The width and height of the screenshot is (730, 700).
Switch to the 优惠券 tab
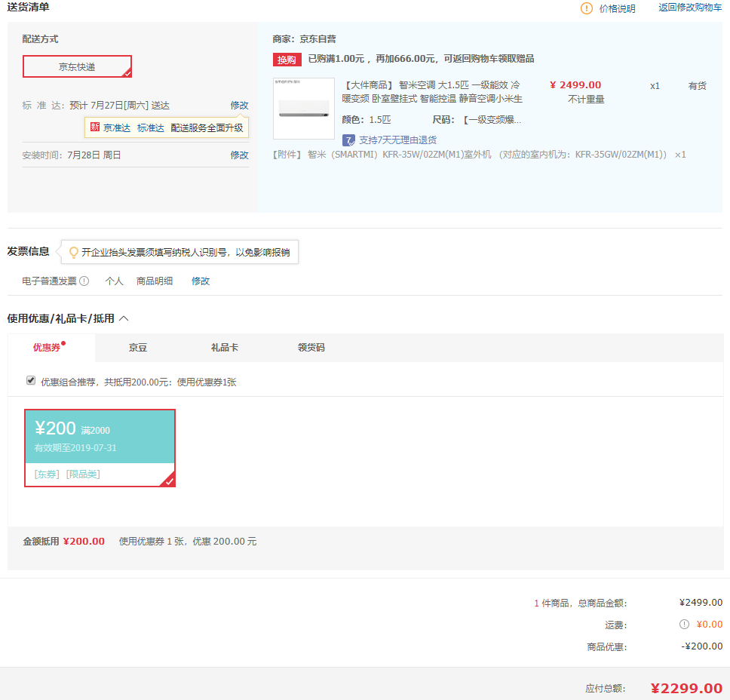pos(51,348)
